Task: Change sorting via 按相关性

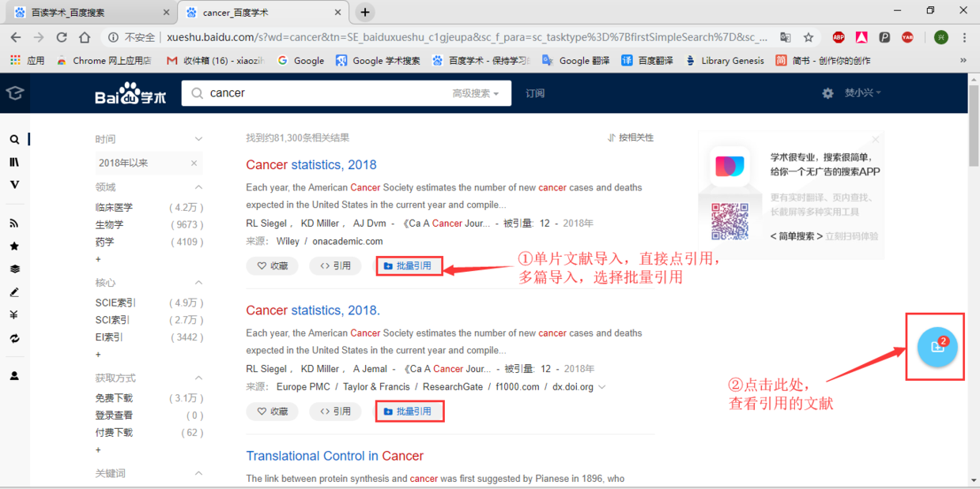Action: click(631, 137)
